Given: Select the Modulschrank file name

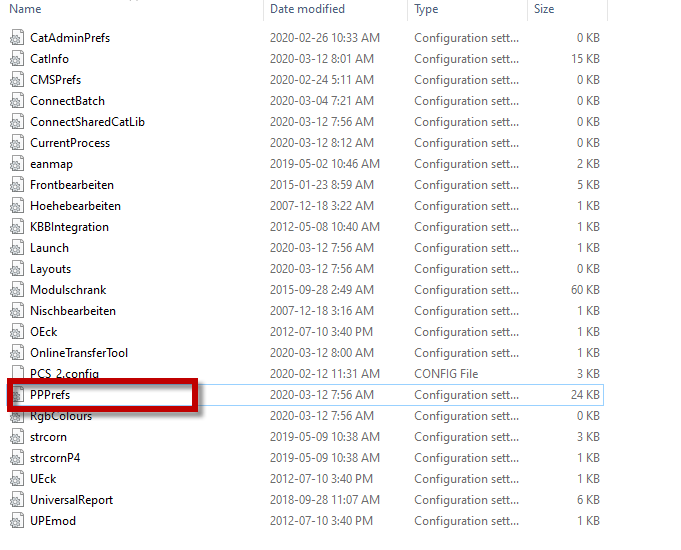Looking at the screenshot, I should [x=68, y=290].
